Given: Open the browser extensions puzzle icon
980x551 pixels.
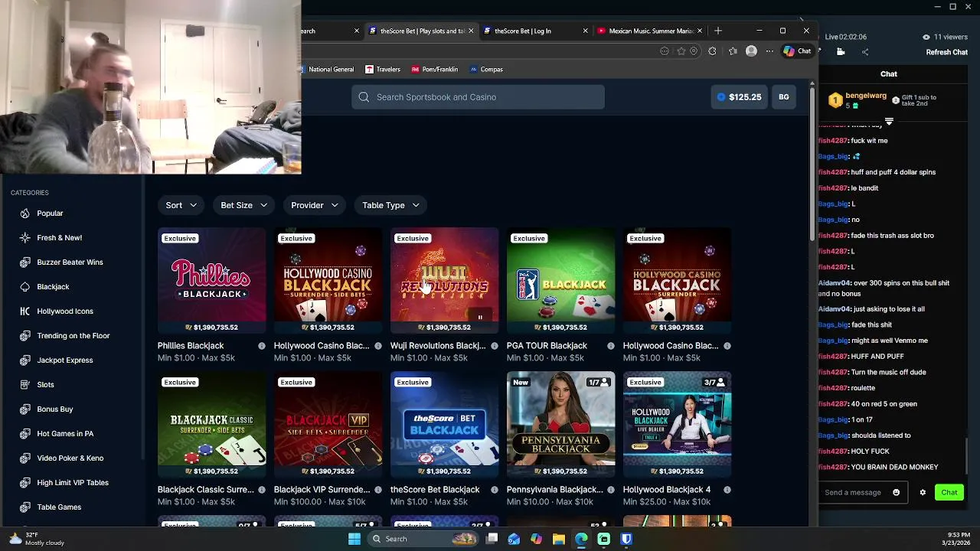Looking at the screenshot, I should point(712,51).
